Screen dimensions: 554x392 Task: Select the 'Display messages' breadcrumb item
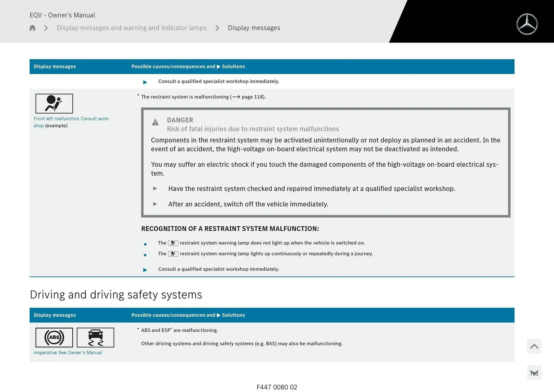point(254,28)
